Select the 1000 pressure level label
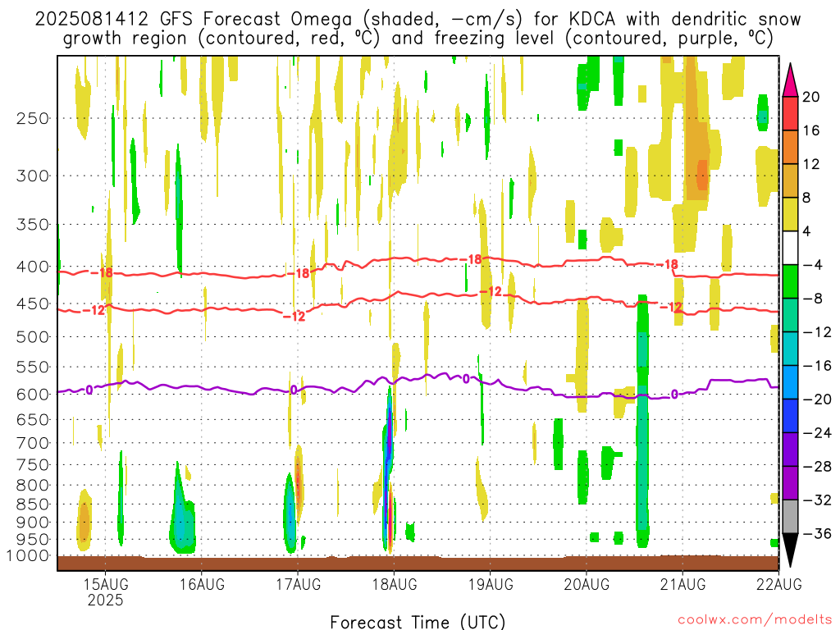 tap(28, 555)
